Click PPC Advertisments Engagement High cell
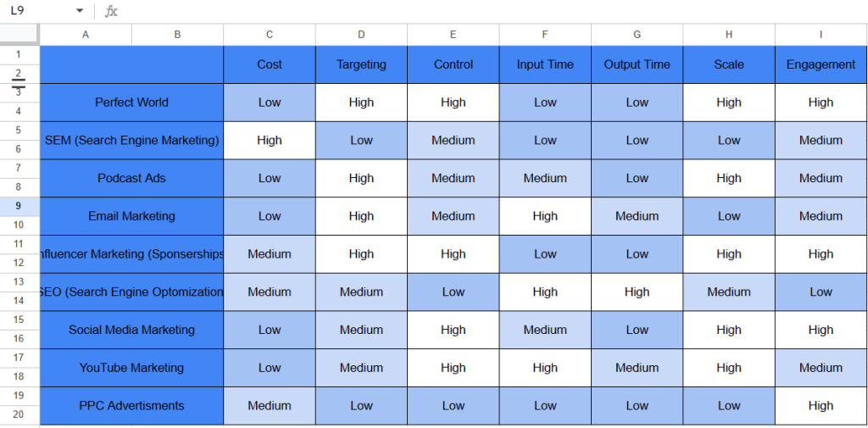 point(821,406)
